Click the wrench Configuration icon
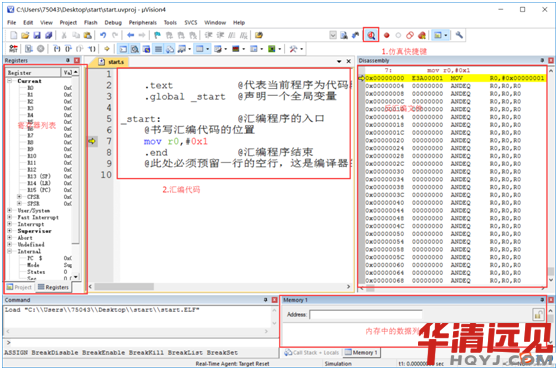The height and width of the screenshot is (370, 558). click(459, 35)
